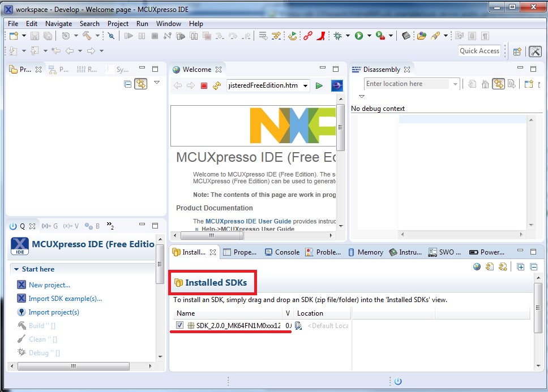Toggle skip all breakpoints toolbar icon

pos(111,36)
